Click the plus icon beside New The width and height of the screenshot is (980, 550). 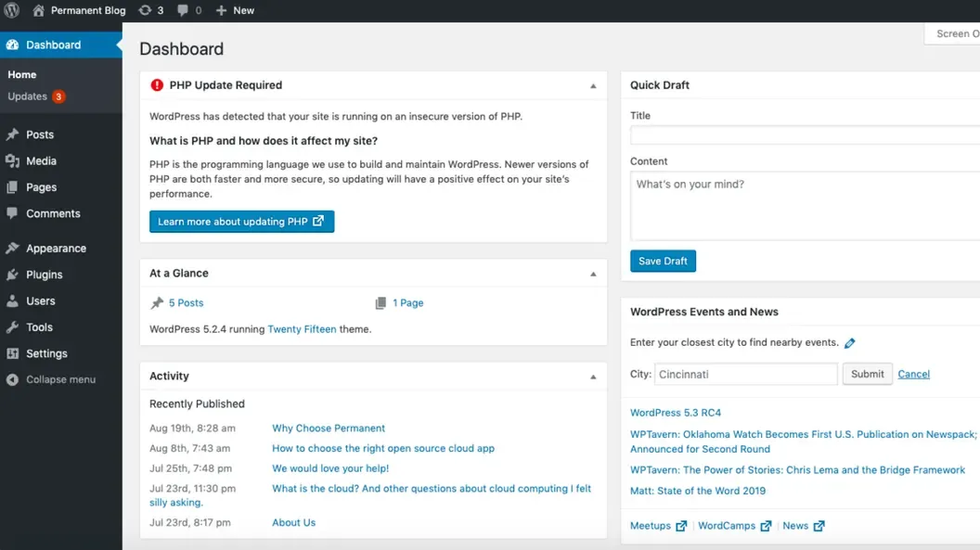(221, 10)
